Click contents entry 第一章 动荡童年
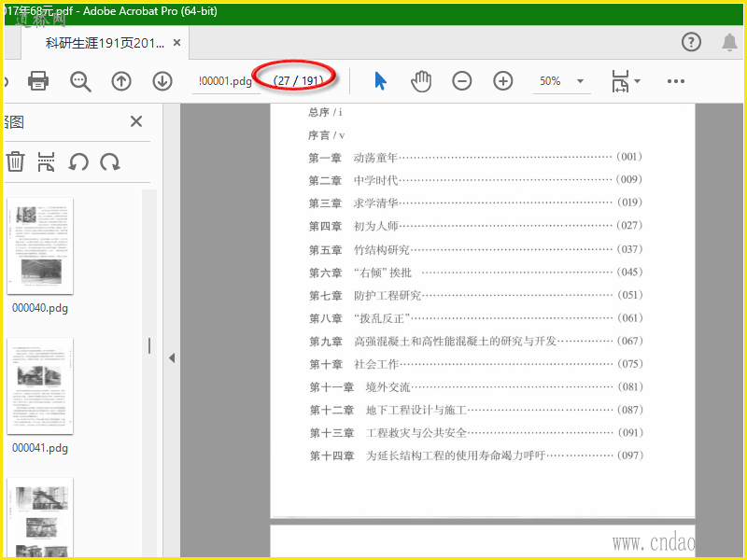 tap(475, 157)
